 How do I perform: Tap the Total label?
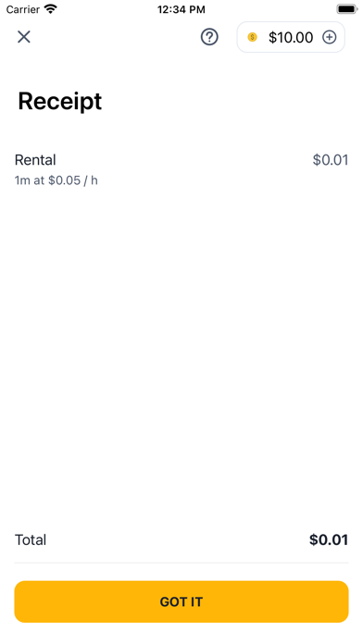click(x=31, y=539)
